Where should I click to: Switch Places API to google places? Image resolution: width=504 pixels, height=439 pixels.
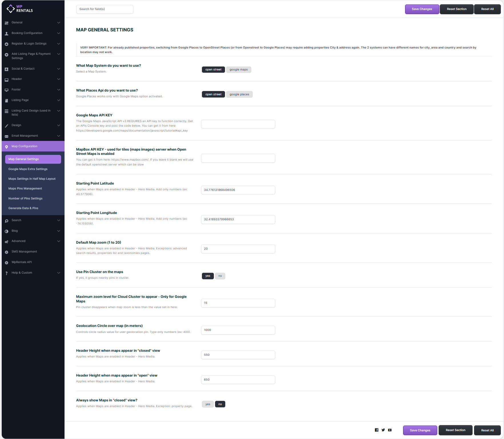(239, 94)
